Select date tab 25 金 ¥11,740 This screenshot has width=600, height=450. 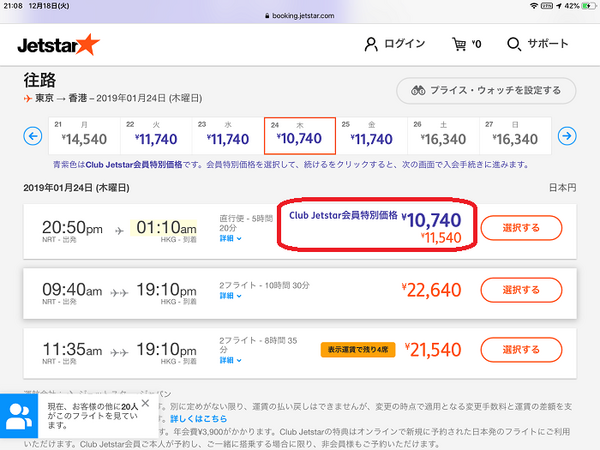tap(371, 135)
